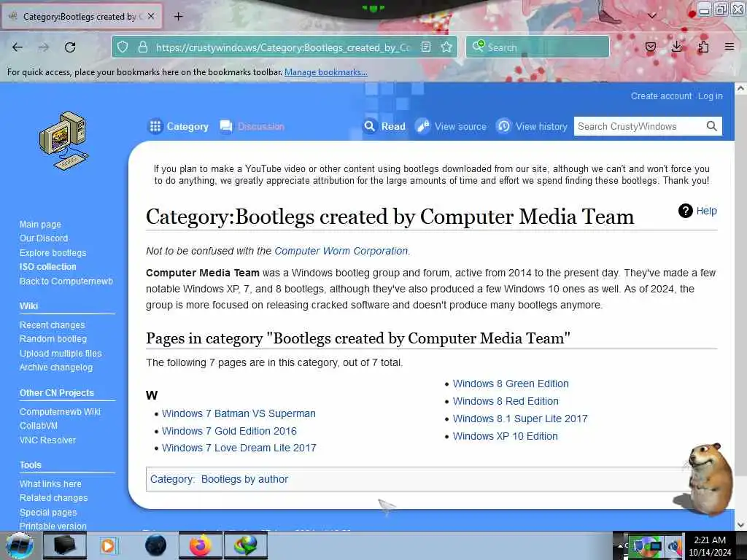
Task: Switch to the Discussion tab
Action: (x=252, y=126)
